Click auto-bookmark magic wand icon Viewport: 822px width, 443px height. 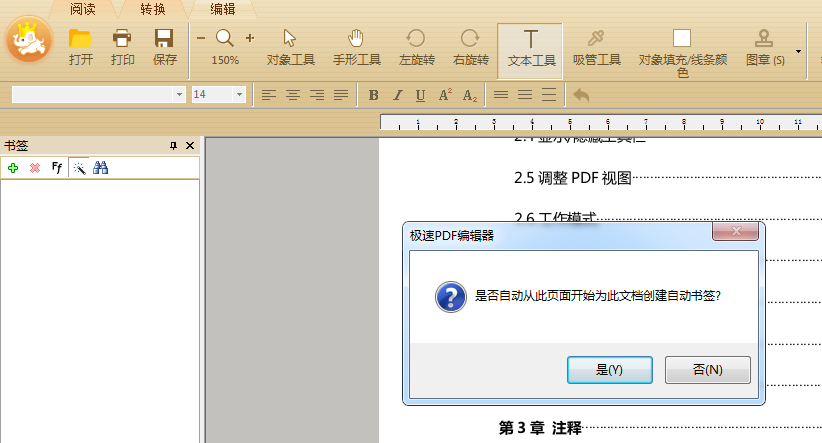pyautogui.click(x=79, y=168)
